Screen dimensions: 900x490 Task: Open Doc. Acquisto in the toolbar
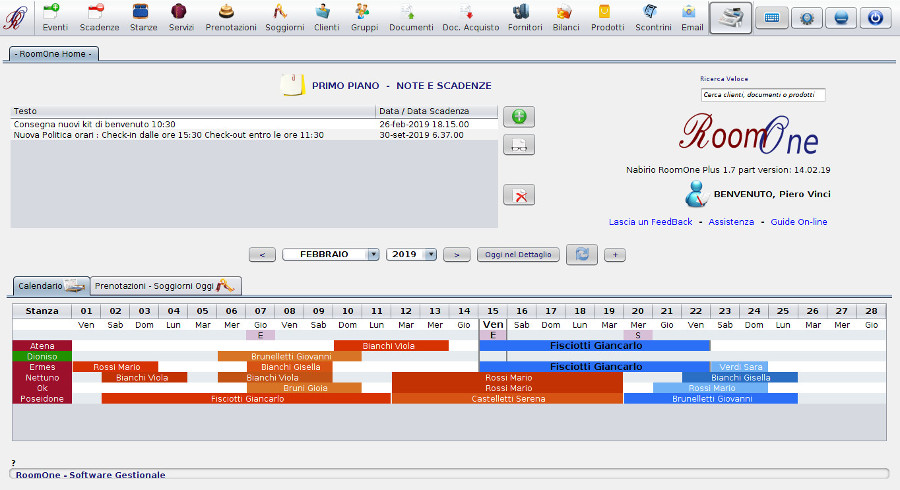470,17
